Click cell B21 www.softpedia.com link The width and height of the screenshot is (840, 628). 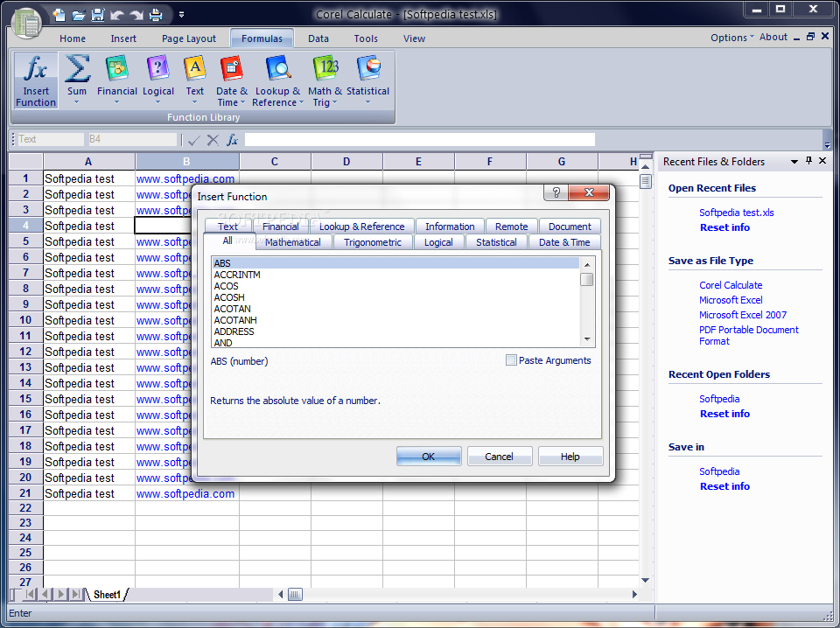point(185,493)
